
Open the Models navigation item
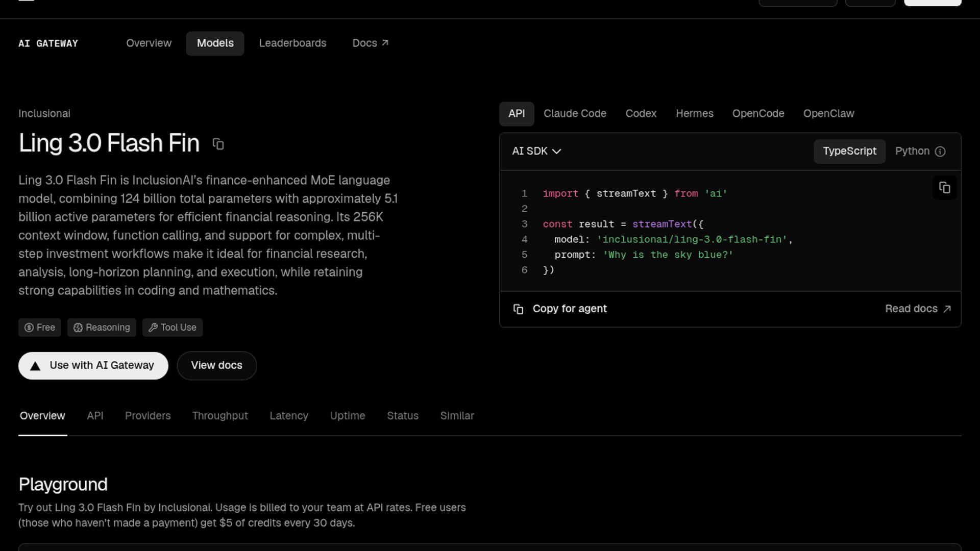215,43
